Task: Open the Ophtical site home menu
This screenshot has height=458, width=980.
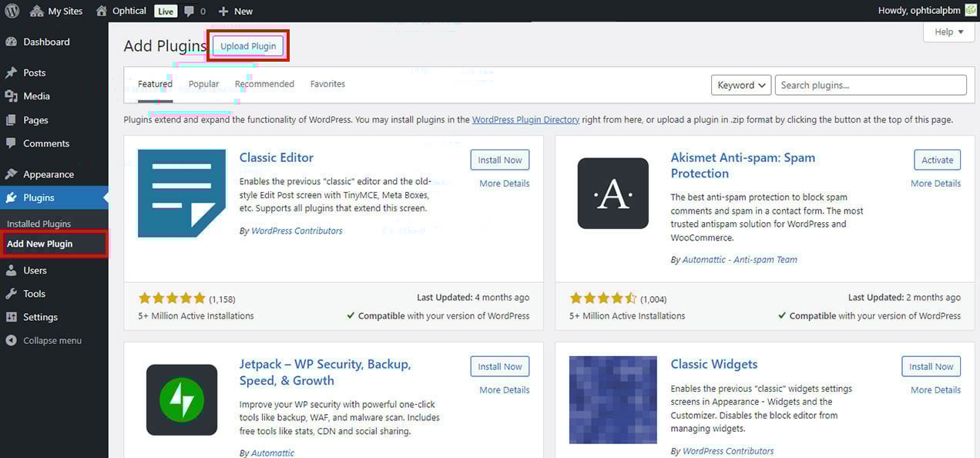Action: pyautogui.click(x=121, y=11)
